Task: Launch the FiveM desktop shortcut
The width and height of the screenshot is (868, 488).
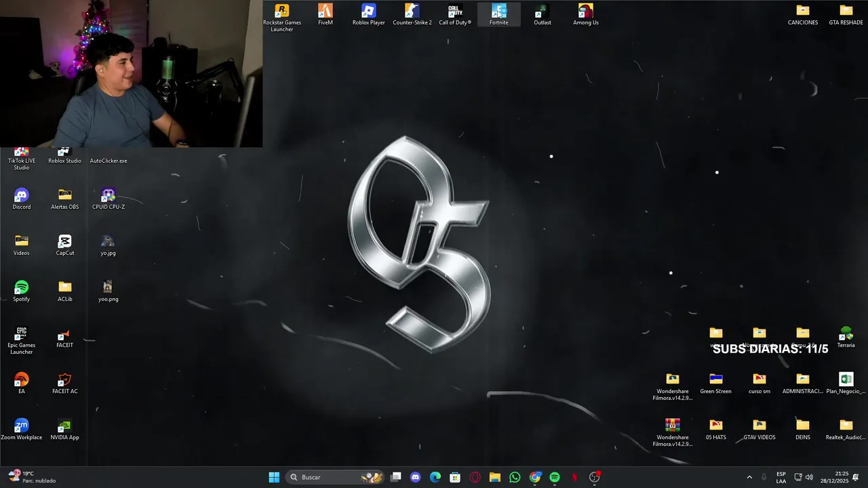Action: tap(325, 15)
